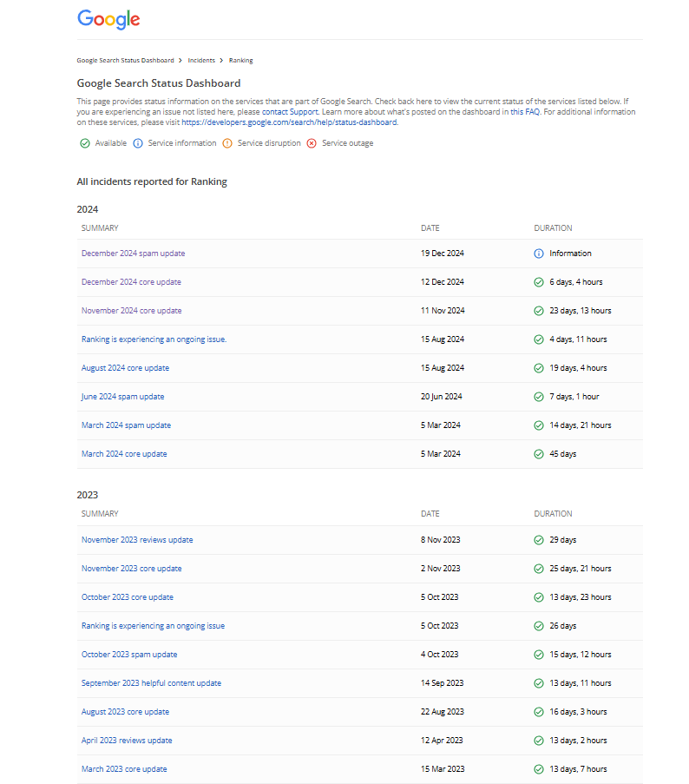Click All incidents reported for Ranking heading

coord(152,182)
